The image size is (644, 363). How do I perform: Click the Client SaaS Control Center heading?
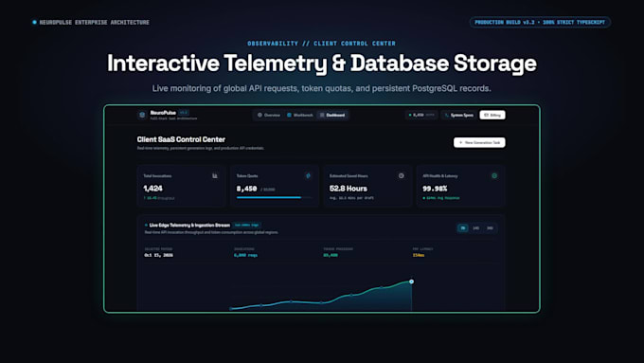coord(181,139)
